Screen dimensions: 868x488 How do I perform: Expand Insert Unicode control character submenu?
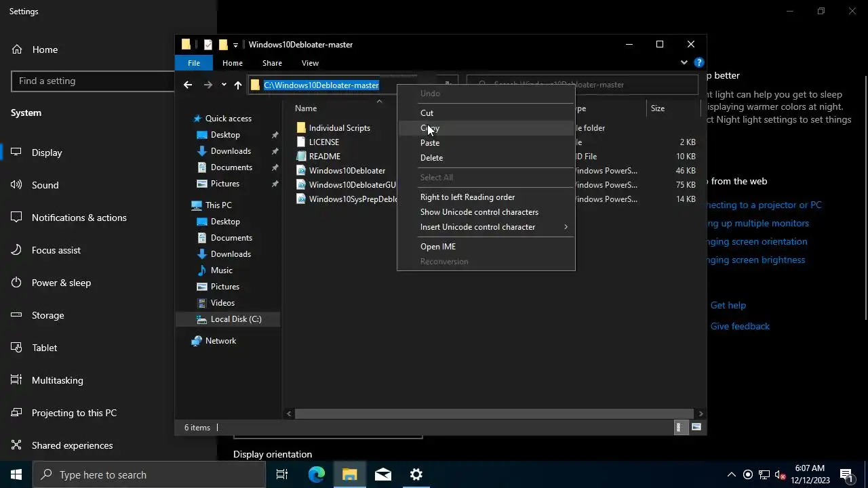[486, 227]
